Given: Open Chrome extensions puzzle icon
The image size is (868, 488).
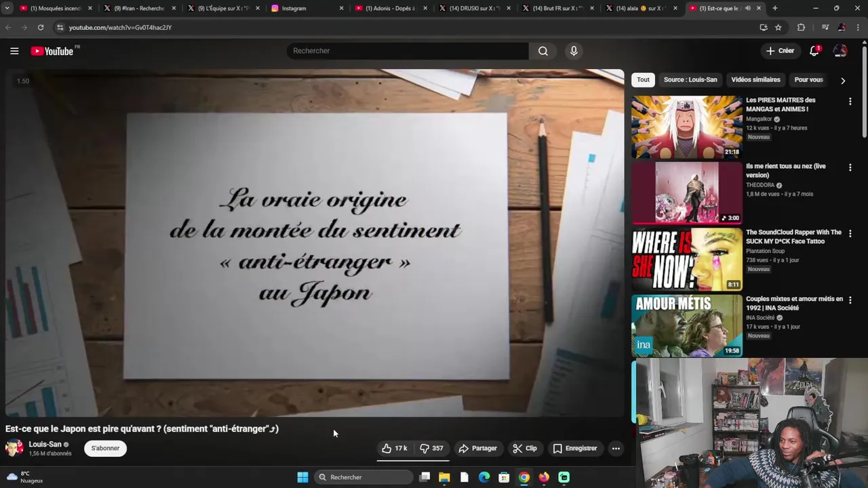Looking at the screenshot, I should 801,27.
